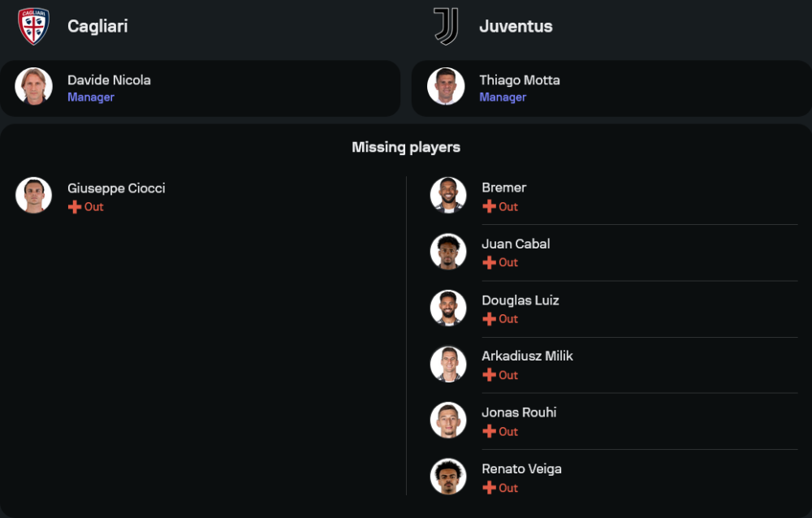The width and height of the screenshot is (812, 518).
Task: Select Arkadiusz Milik's player avatar
Action: click(448, 365)
